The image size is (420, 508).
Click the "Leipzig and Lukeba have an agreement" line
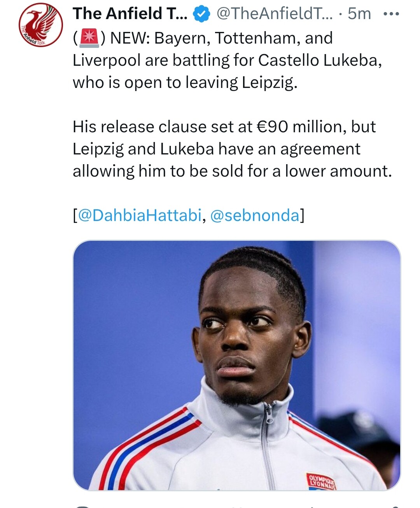click(216, 149)
